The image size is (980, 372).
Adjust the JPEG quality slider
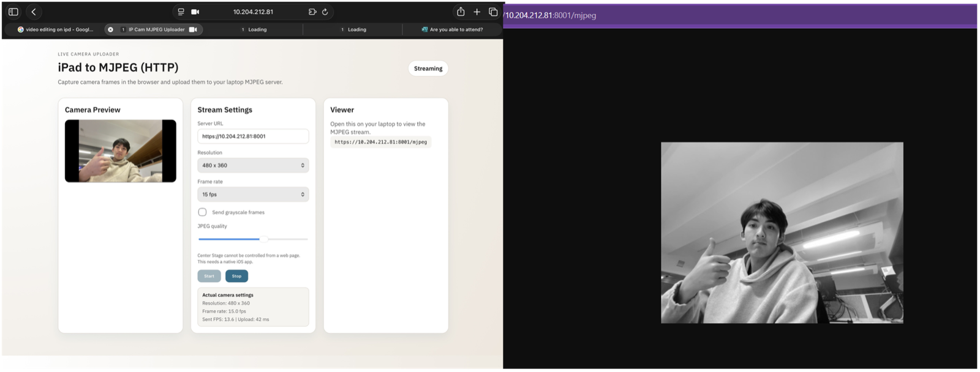[x=263, y=239]
